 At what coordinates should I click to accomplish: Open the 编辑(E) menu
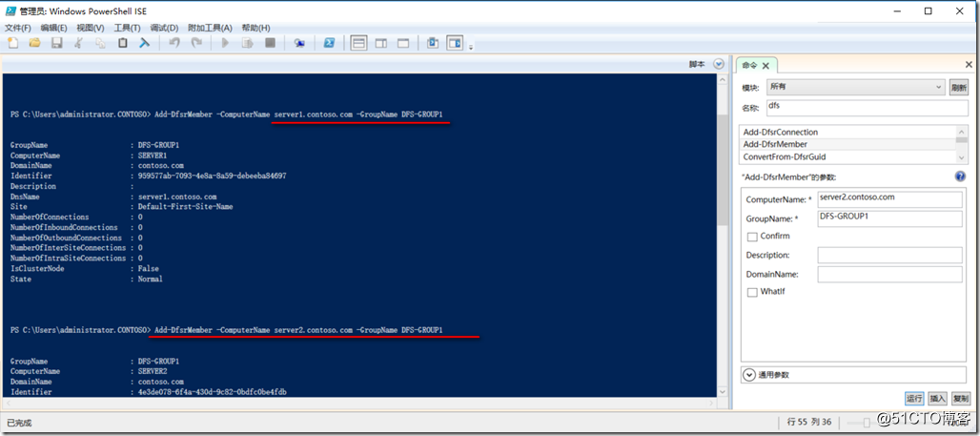(x=53, y=29)
